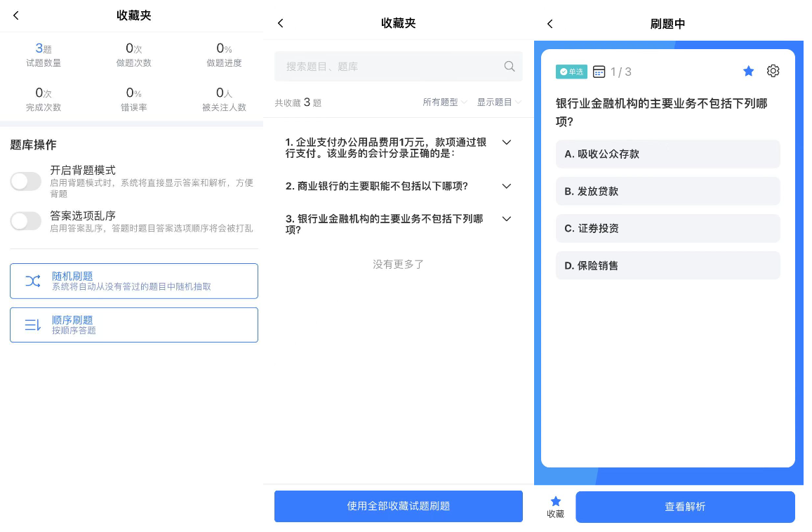Image resolution: width=812 pixels, height=532 pixels.
Task: Tap the 单选 question type badge
Action: point(571,71)
